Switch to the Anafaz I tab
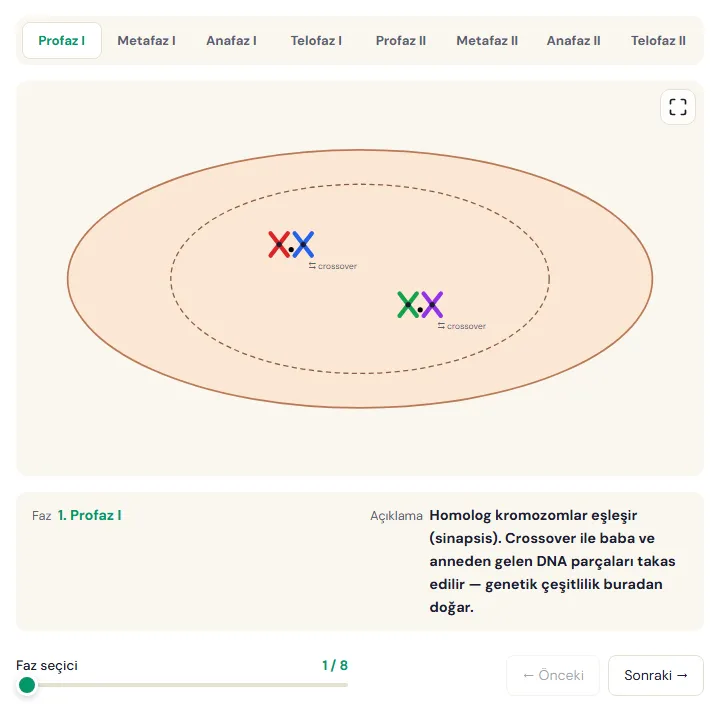This screenshot has width=720, height=720. click(x=231, y=40)
